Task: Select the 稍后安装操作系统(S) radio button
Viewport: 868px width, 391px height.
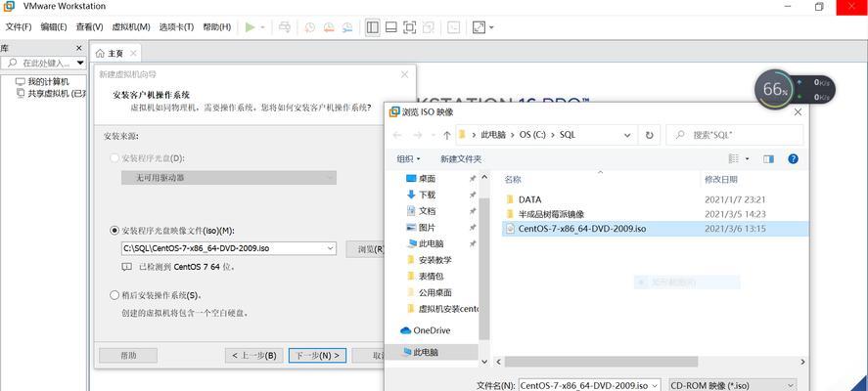Action: click(x=114, y=295)
